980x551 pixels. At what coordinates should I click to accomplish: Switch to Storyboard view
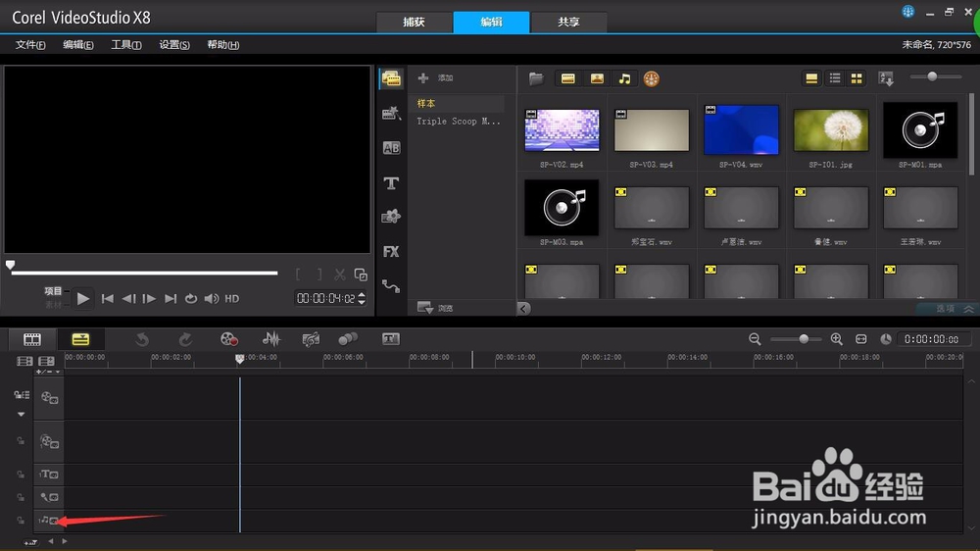coord(32,339)
